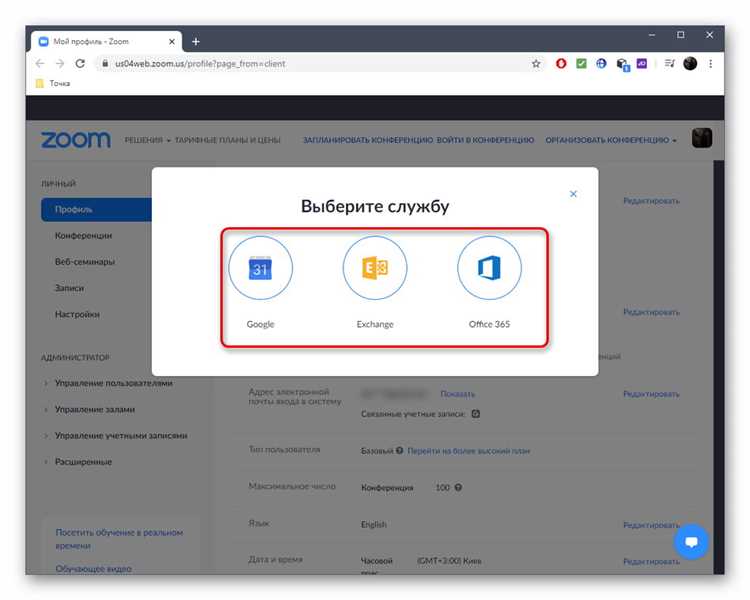Image resolution: width=750 pixels, height=600 pixels.
Task: Click Редактировать for Дата и время
Action: [x=651, y=562]
